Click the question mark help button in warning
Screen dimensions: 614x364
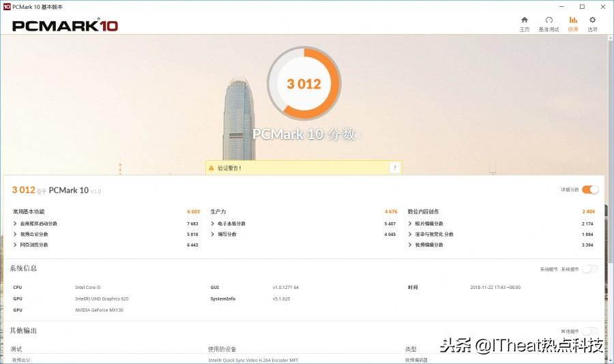[395, 168]
